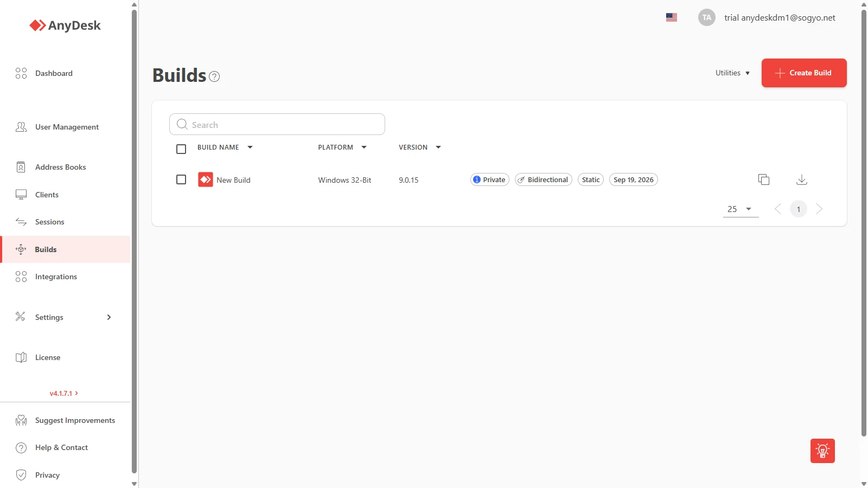Image resolution: width=868 pixels, height=488 pixels.
Task: Click the Bidirectional tag
Action: click(544, 179)
